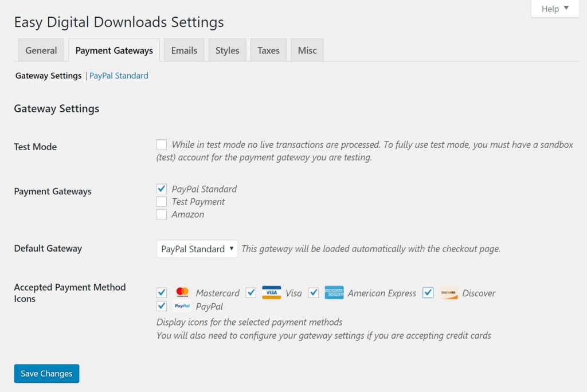The height and width of the screenshot is (392, 587).
Task: Click the PayPal payment method icon
Action: tap(182, 306)
